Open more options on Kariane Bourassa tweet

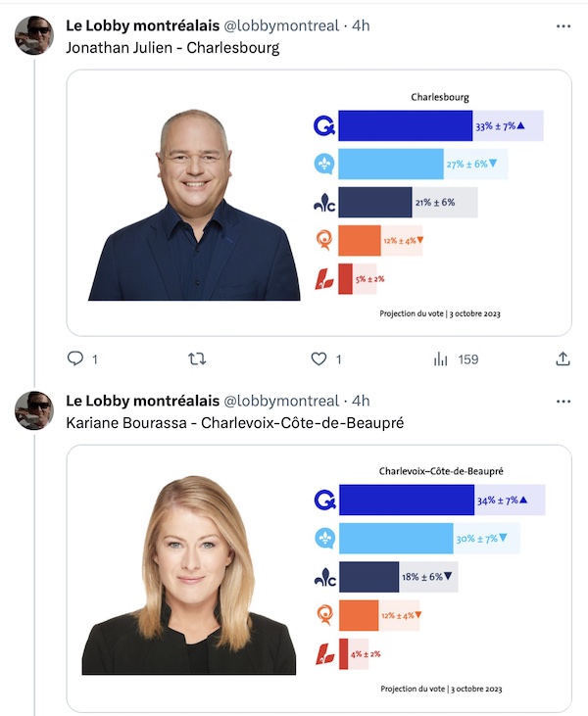coord(563,402)
